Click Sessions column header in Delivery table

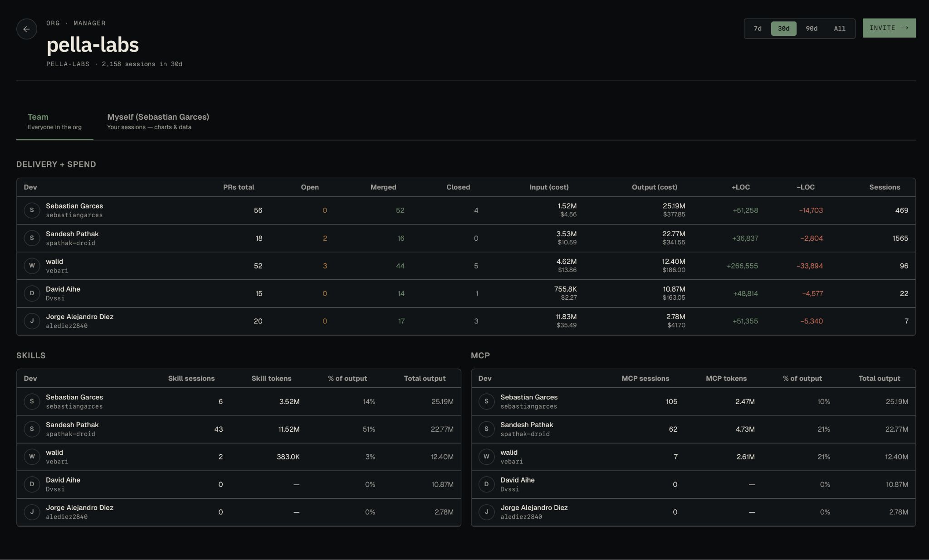[885, 187]
